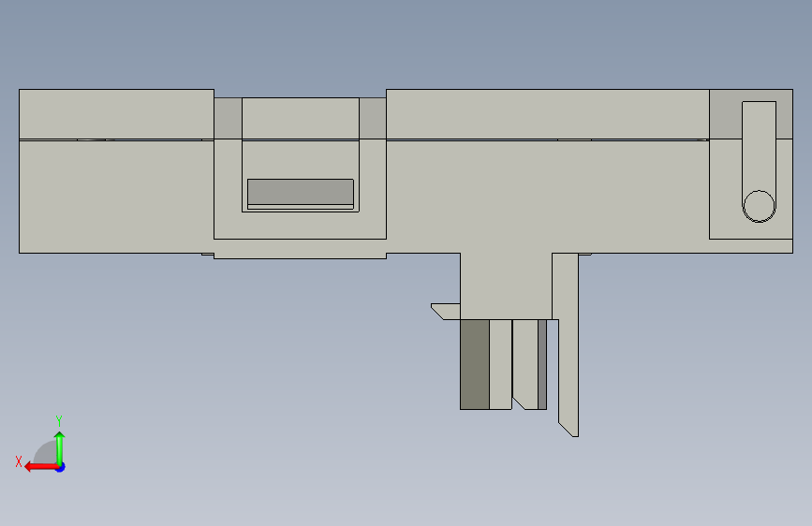Click the blue Z axis origin dot
The width and height of the screenshot is (812, 526).
click(x=61, y=467)
